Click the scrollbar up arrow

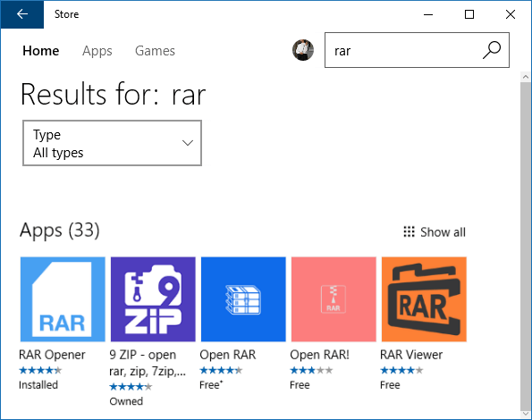point(526,77)
